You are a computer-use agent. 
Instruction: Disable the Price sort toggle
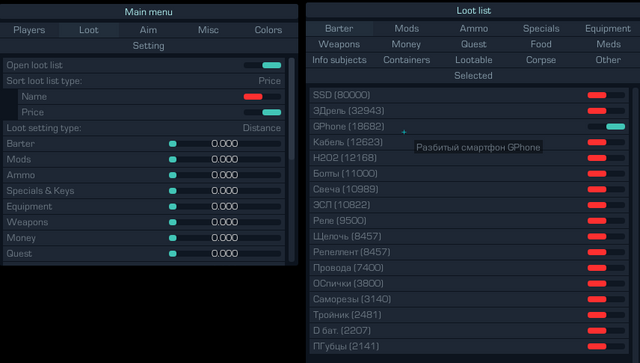click(x=262, y=112)
